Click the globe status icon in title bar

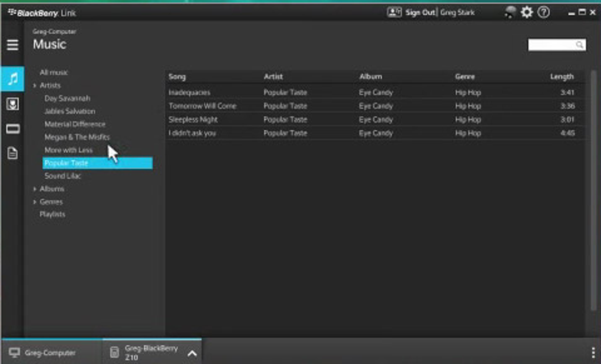click(510, 12)
